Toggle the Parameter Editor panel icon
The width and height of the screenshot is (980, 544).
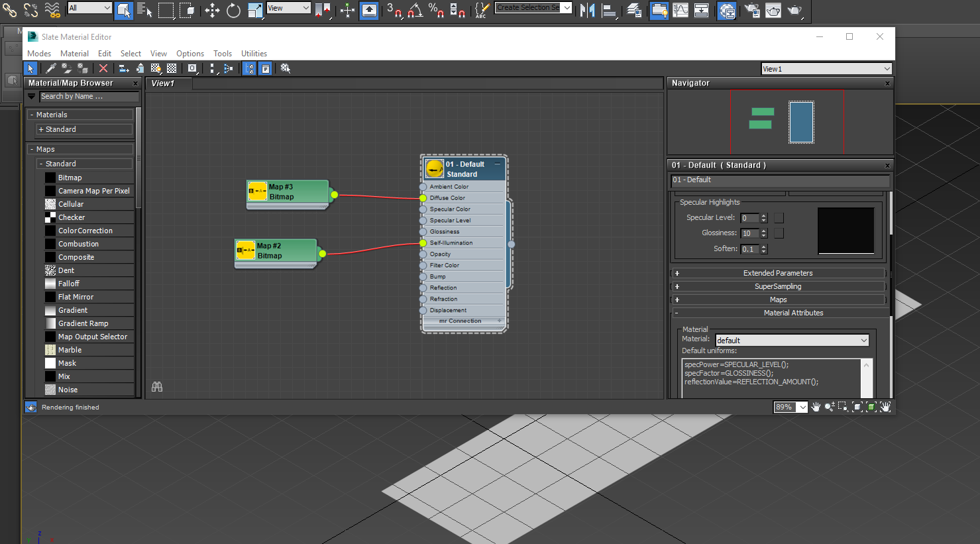point(265,68)
